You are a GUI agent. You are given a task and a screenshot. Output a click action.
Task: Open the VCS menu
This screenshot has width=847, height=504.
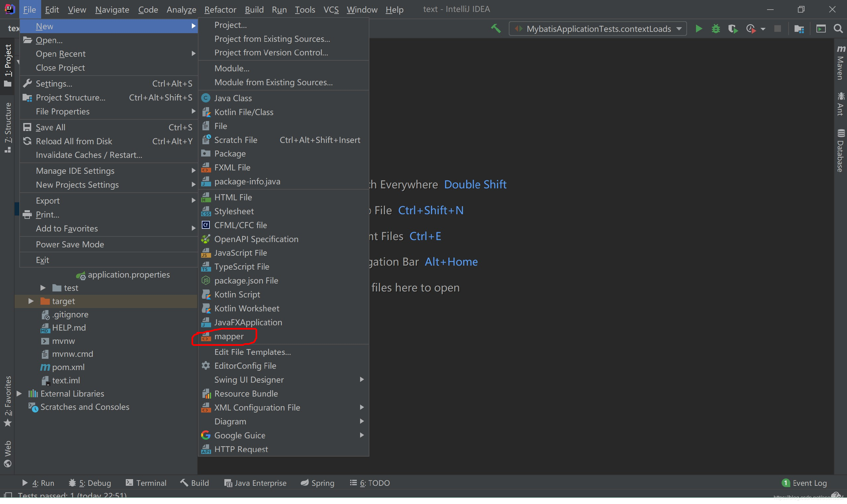coord(331,10)
